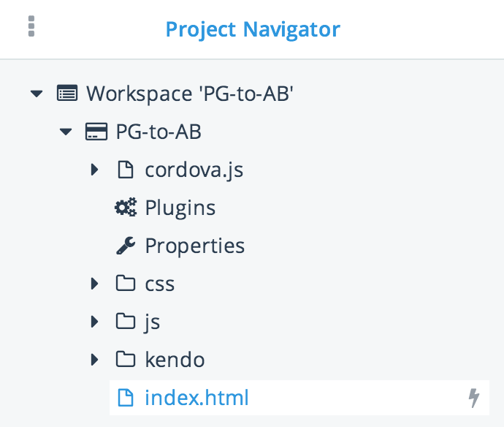Expand the js folder arrow
Screen dimensions: 504x427
tap(94, 322)
